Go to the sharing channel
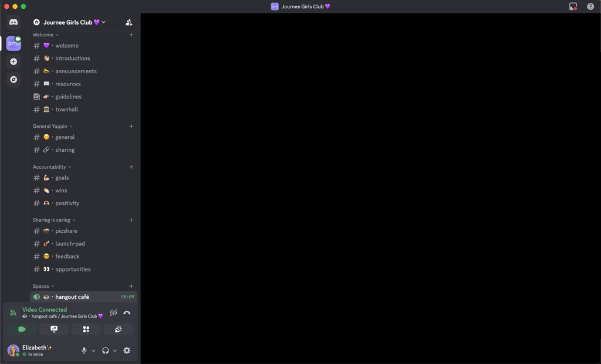 83,149
